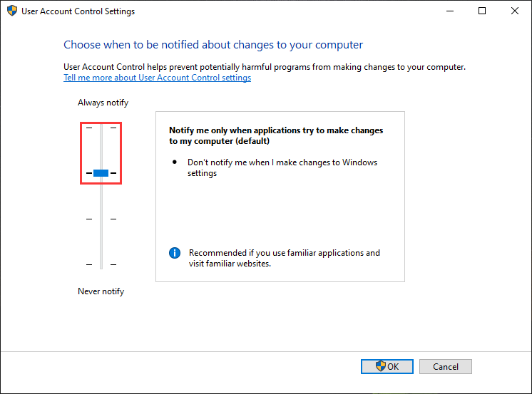Click the 'Don't notify me' bullet text
532x394 pixels.
(282, 167)
